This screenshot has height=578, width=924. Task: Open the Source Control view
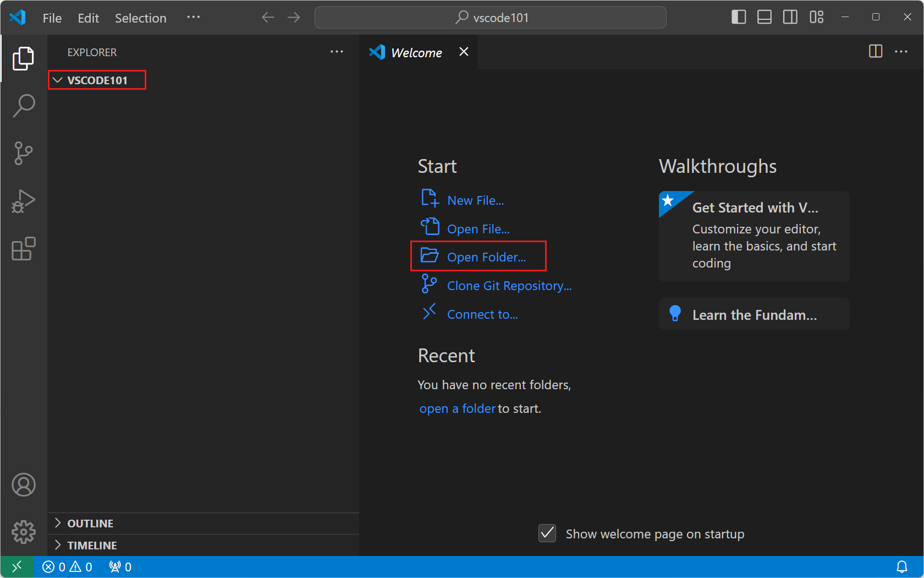click(x=23, y=153)
